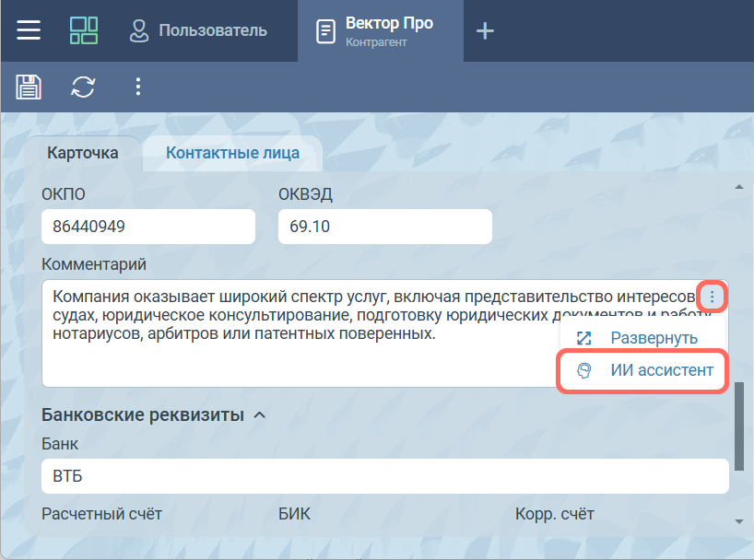Click the scrollbar up arrow
The width and height of the screenshot is (754, 560).
point(739,187)
